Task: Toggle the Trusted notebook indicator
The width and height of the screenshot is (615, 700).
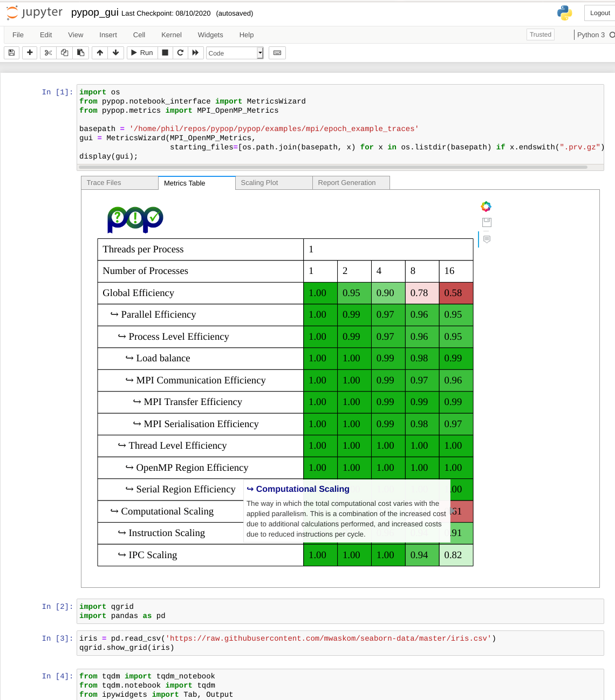Action: click(540, 35)
